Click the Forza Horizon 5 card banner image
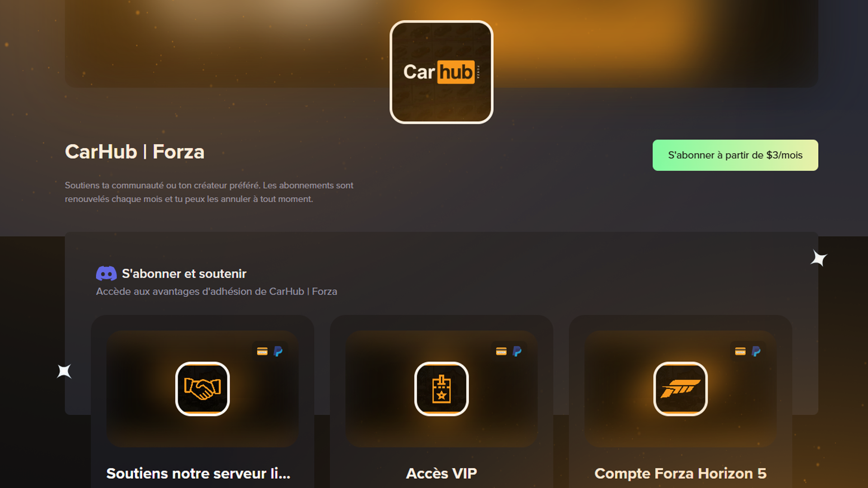868x488 pixels. click(680, 389)
